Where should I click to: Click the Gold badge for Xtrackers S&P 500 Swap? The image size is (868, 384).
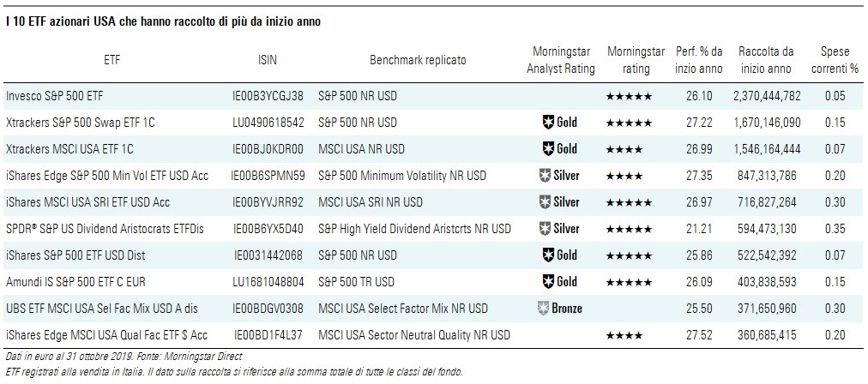point(559,123)
